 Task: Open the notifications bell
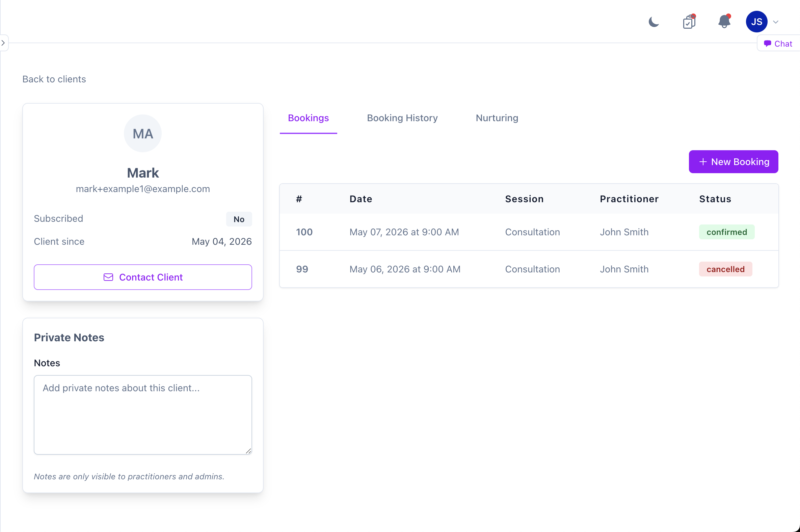724,21
